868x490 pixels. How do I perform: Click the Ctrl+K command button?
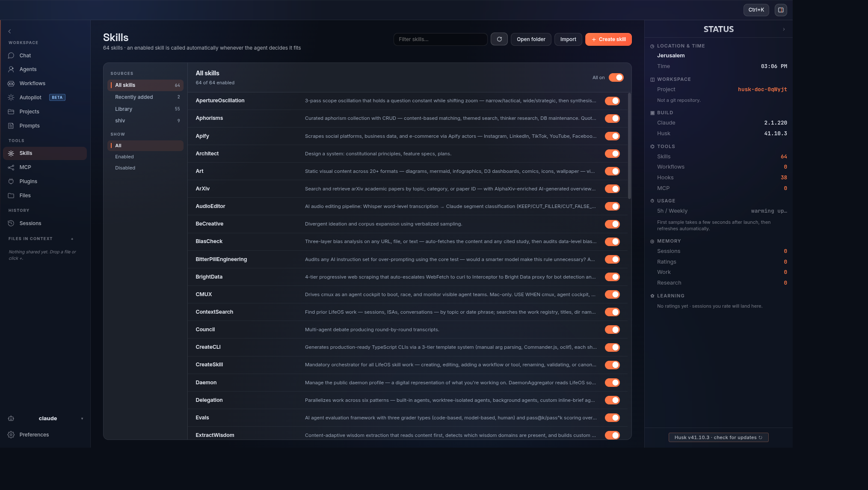pyautogui.click(x=756, y=10)
